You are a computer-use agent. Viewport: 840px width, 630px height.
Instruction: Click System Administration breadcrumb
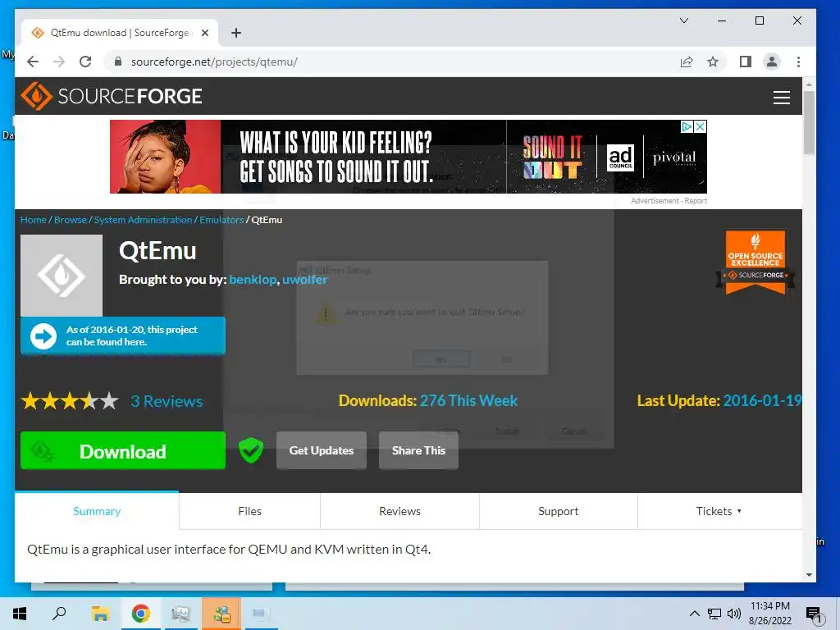pyautogui.click(x=143, y=220)
